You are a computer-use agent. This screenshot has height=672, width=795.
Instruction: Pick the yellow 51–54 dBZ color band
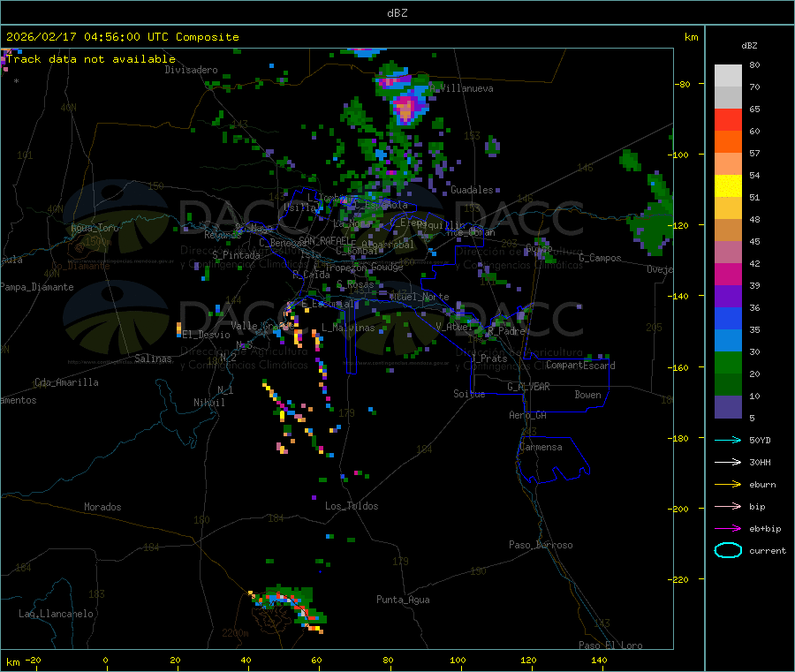[x=728, y=186]
